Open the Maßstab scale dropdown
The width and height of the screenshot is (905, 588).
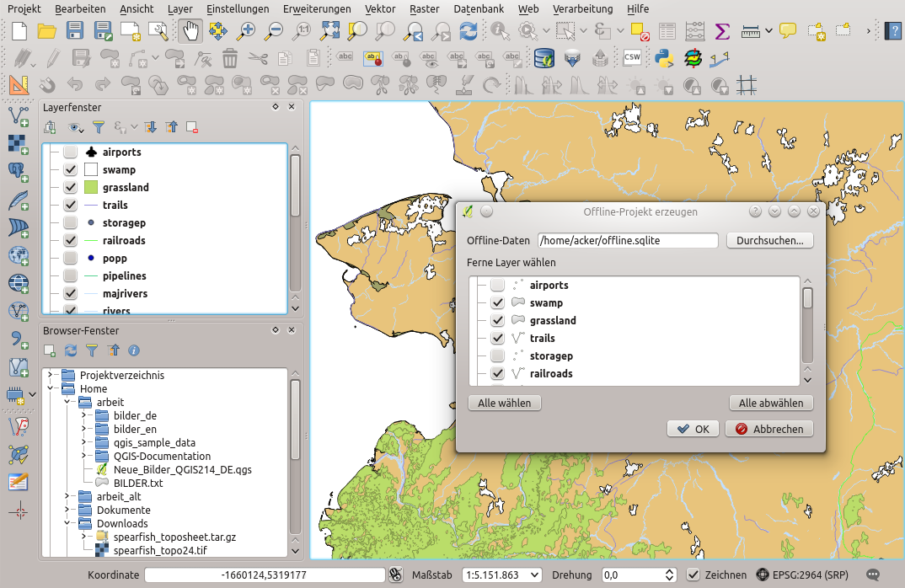tap(533, 575)
